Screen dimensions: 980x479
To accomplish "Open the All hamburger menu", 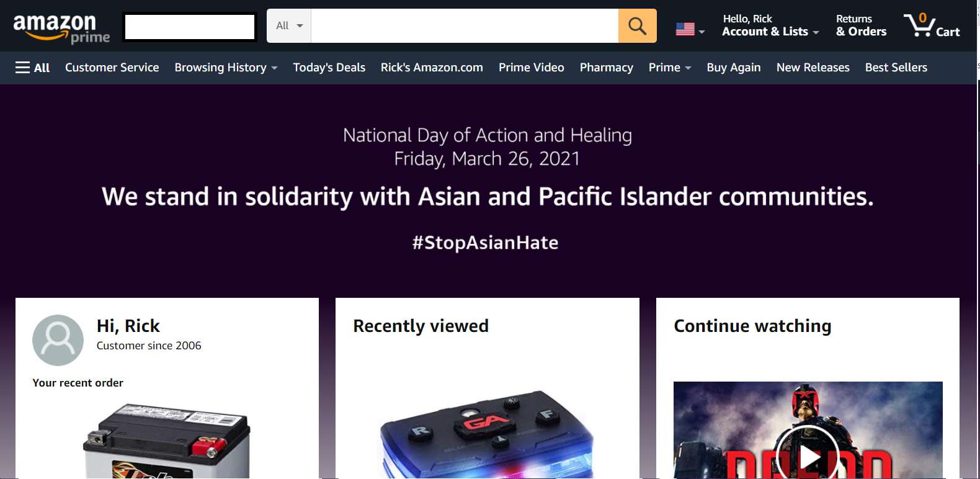I will point(32,68).
